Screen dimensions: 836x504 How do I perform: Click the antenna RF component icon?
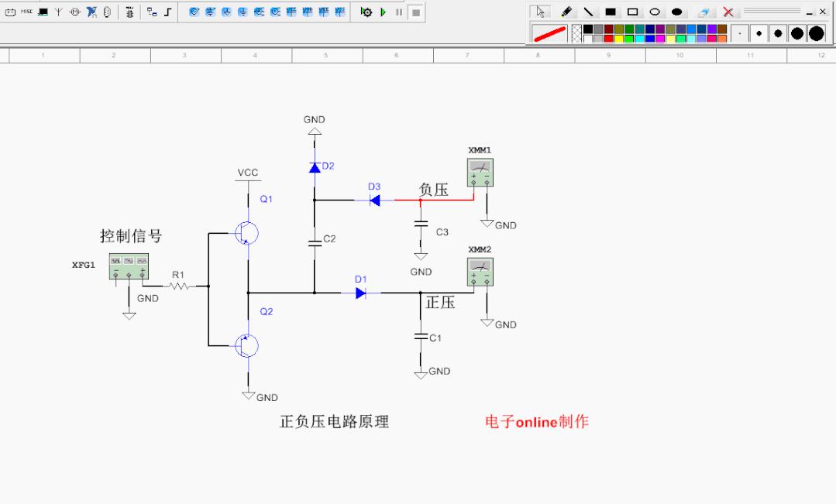pyautogui.click(x=58, y=12)
